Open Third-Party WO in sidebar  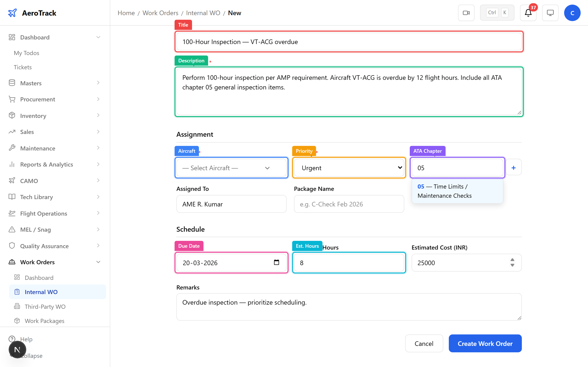pos(45,306)
